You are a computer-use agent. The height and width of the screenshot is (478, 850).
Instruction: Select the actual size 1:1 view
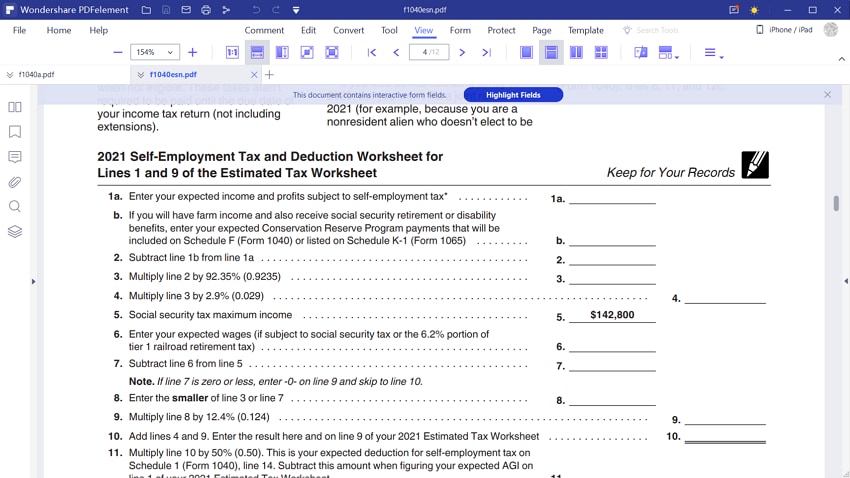click(x=232, y=53)
